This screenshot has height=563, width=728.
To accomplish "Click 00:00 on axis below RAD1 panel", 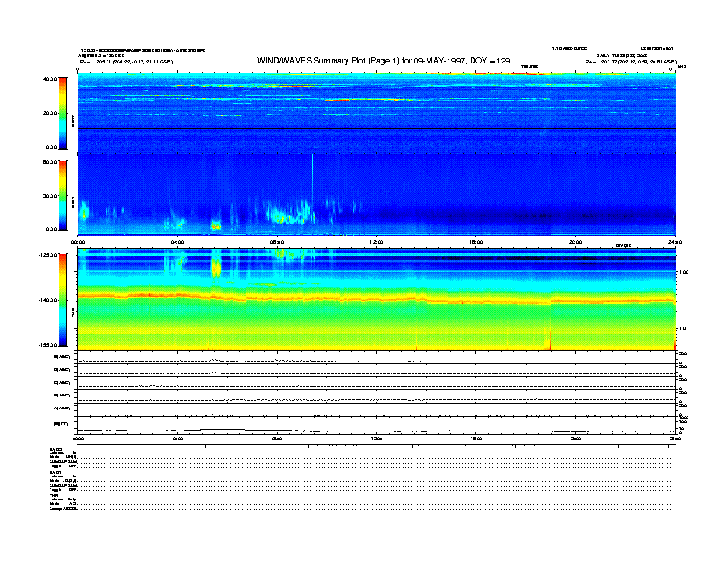I will (x=77, y=242).
